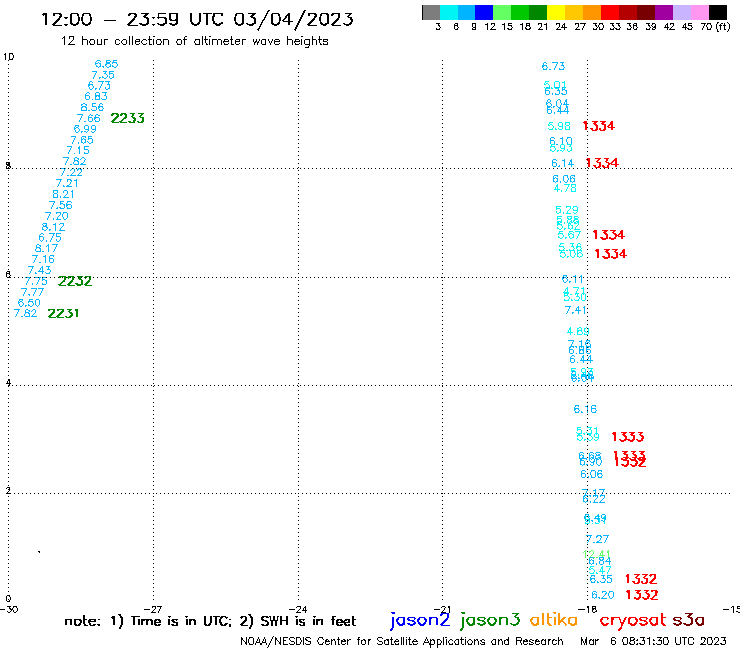This screenshot has height=650, width=740.
Task: Click the 'note: 1) Time is in UTC' text
Action: coord(148,621)
